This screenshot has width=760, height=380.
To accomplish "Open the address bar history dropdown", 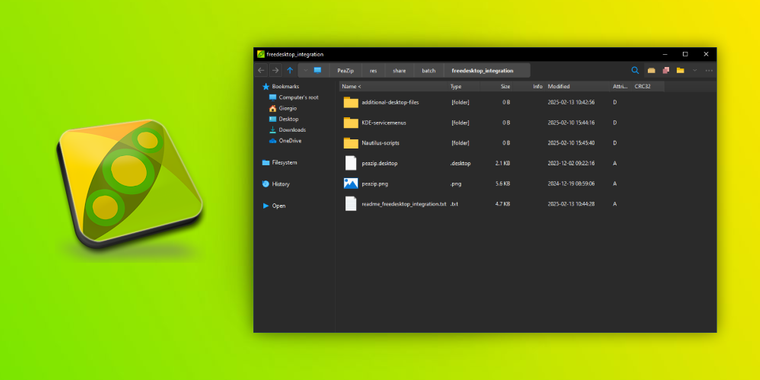I will coord(305,70).
